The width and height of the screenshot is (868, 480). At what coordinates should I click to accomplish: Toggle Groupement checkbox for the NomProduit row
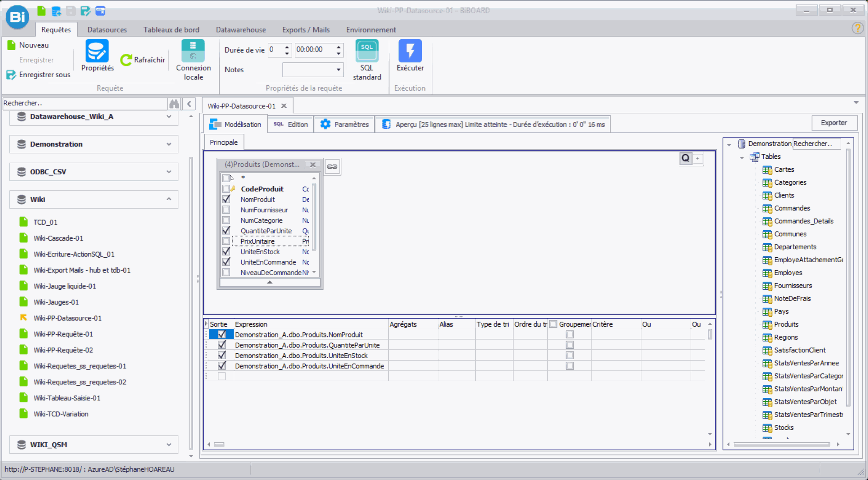point(569,334)
